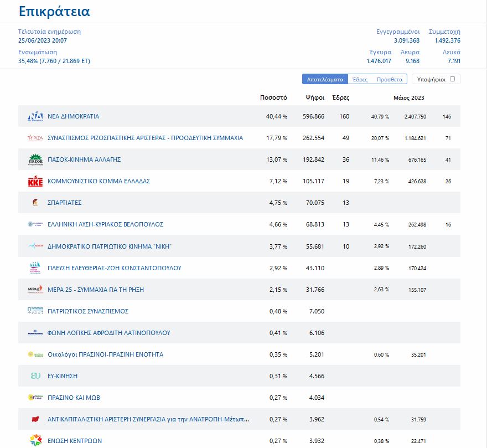
Task: Click the red KKE party logo
Action: [x=35, y=181]
